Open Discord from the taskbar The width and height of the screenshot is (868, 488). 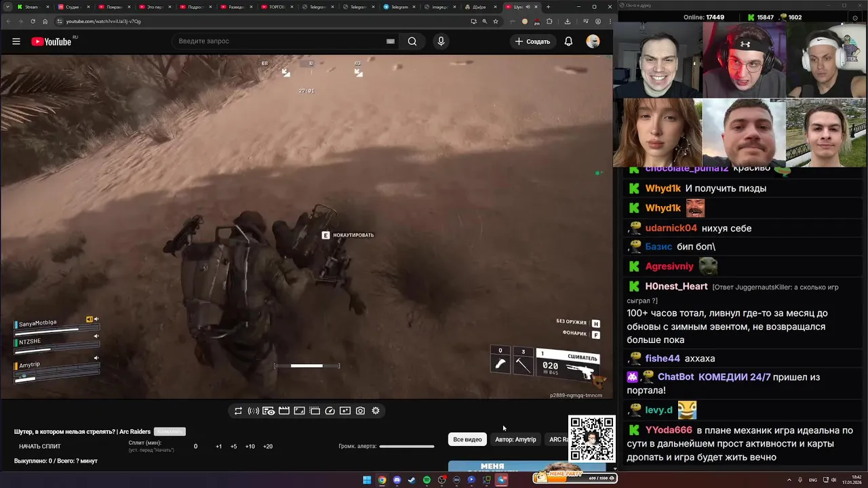point(397,480)
